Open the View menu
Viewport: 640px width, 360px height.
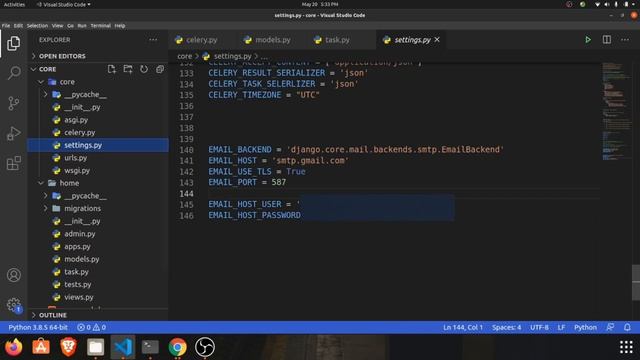click(x=58, y=25)
